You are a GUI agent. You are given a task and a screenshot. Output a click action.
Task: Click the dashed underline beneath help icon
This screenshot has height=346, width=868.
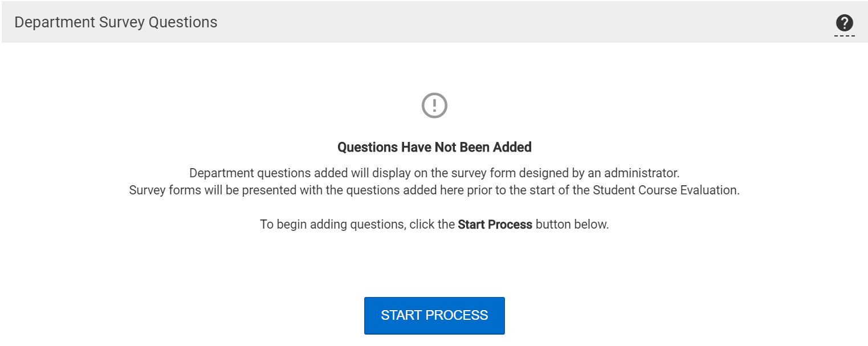(844, 36)
